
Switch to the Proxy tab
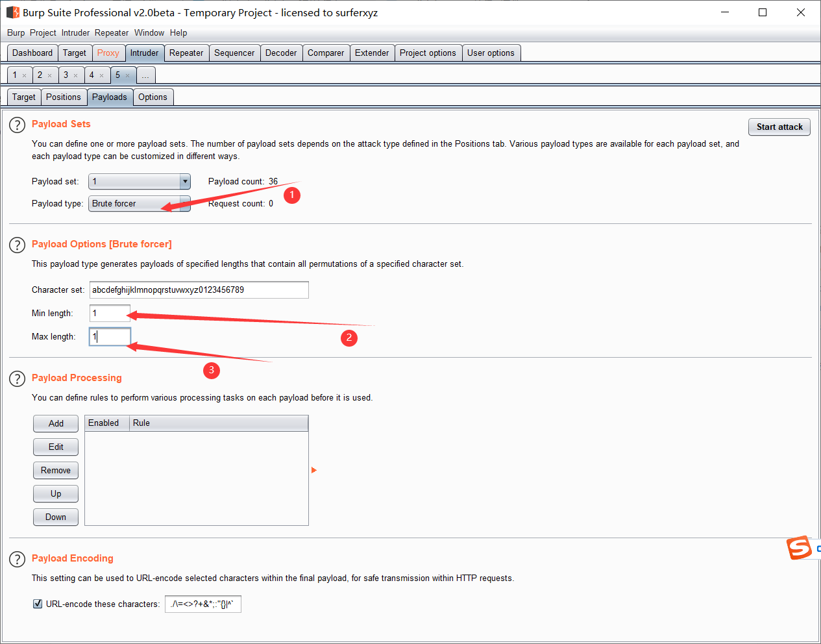tap(108, 53)
